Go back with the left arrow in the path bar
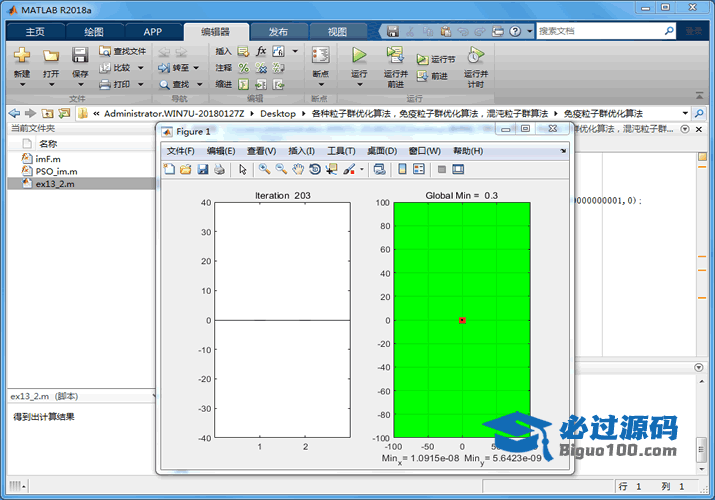Image resolution: width=715 pixels, height=500 pixels. 15,113
